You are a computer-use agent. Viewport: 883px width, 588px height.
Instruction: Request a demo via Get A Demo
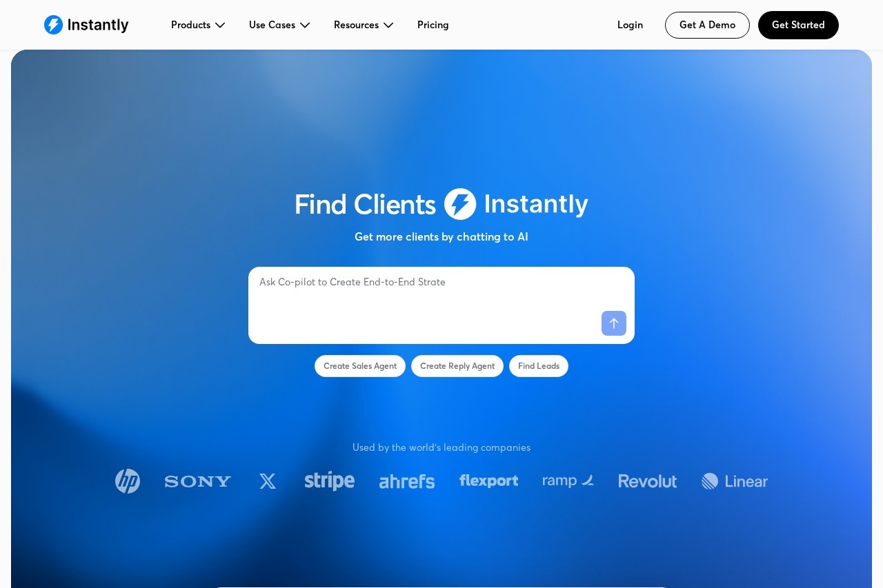pos(707,25)
